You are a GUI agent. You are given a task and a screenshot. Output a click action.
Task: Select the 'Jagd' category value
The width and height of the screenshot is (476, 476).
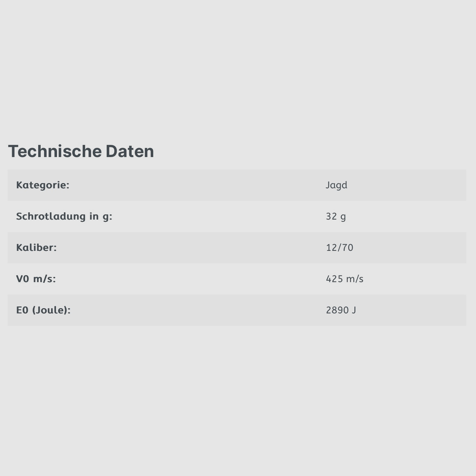coord(336,185)
